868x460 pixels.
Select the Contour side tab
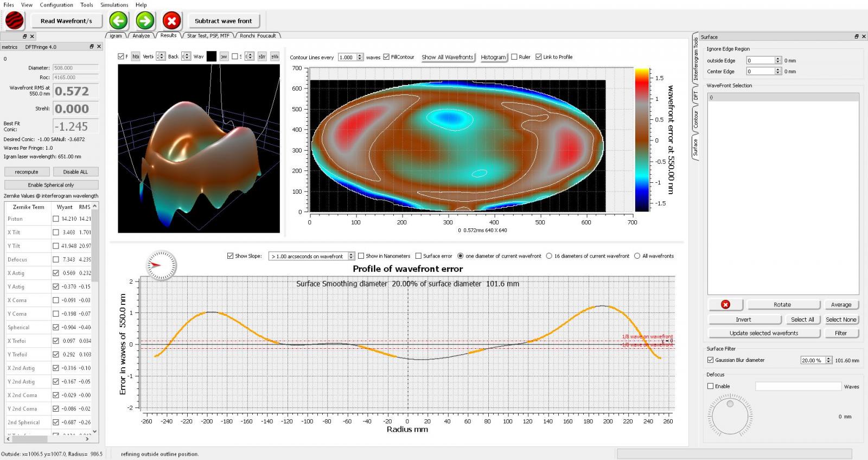pyautogui.click(x=696, y=119)
